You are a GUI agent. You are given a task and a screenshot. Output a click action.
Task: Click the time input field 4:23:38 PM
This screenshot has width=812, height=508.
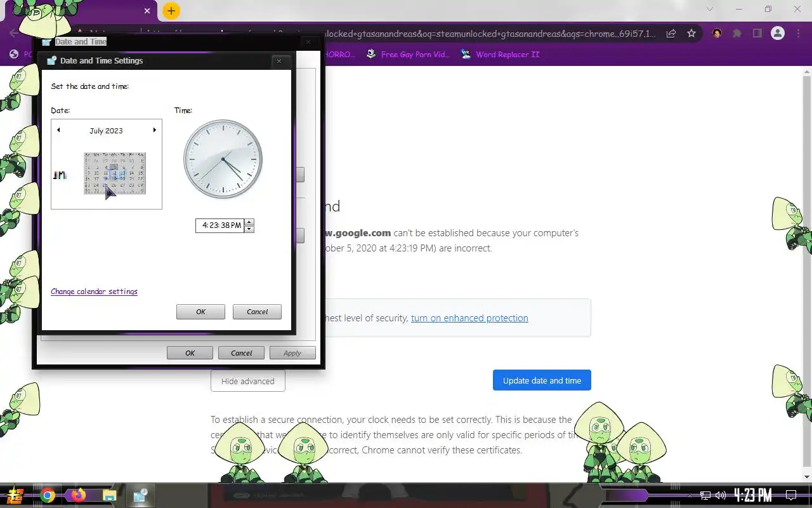pyautogui.click(x=219, y=225)
